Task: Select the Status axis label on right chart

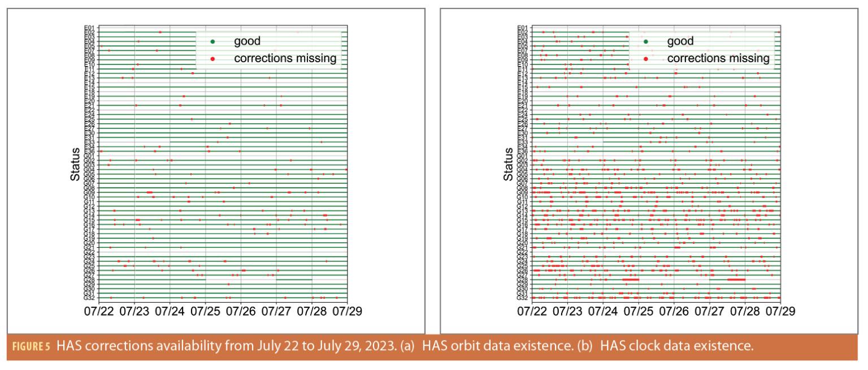Action: pos(507,164)
